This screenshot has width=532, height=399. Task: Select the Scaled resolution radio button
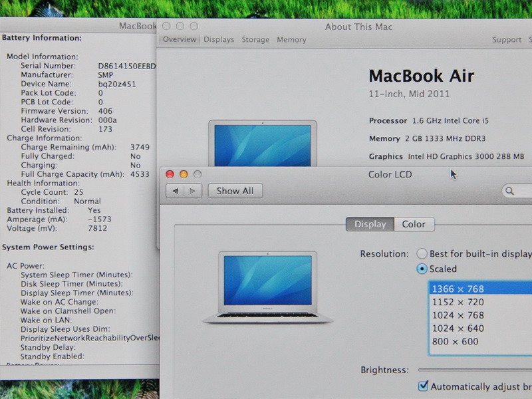point(422,269)
